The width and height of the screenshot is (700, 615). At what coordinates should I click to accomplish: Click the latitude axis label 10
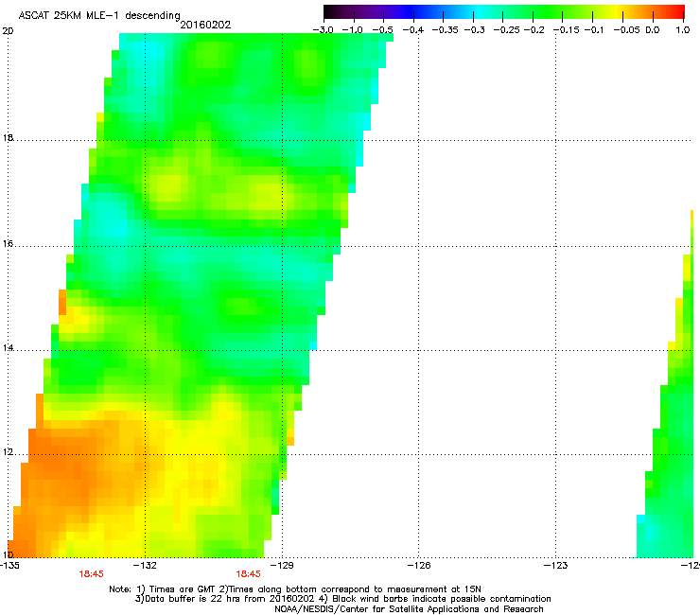pyautogui.click(x=8, y=555)
